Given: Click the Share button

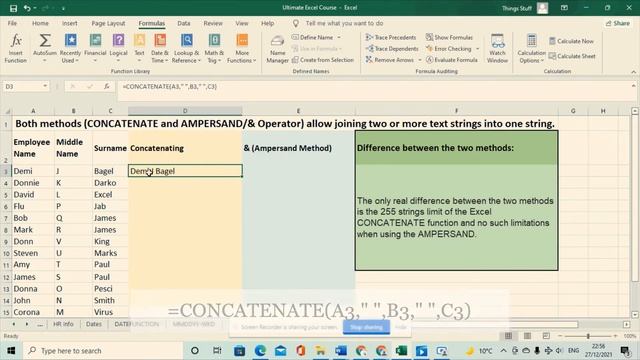Looking at the screenshot, I should [618, 23].
